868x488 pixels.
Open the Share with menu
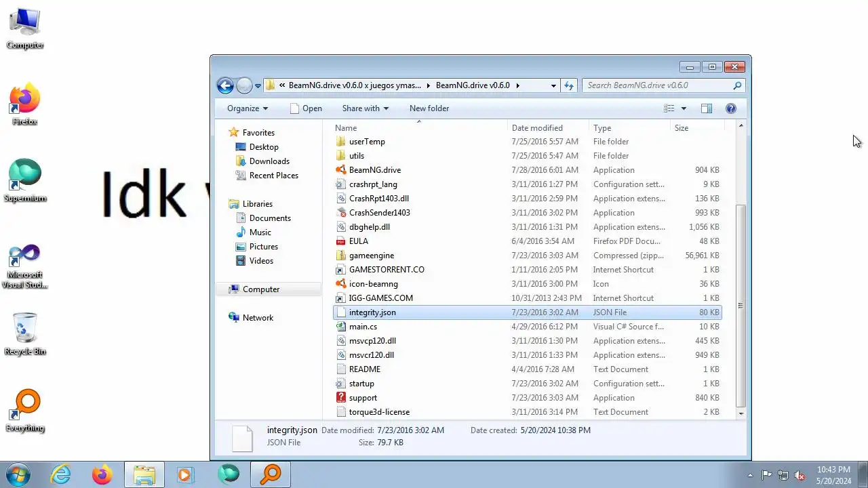click(x=366, y=108)
